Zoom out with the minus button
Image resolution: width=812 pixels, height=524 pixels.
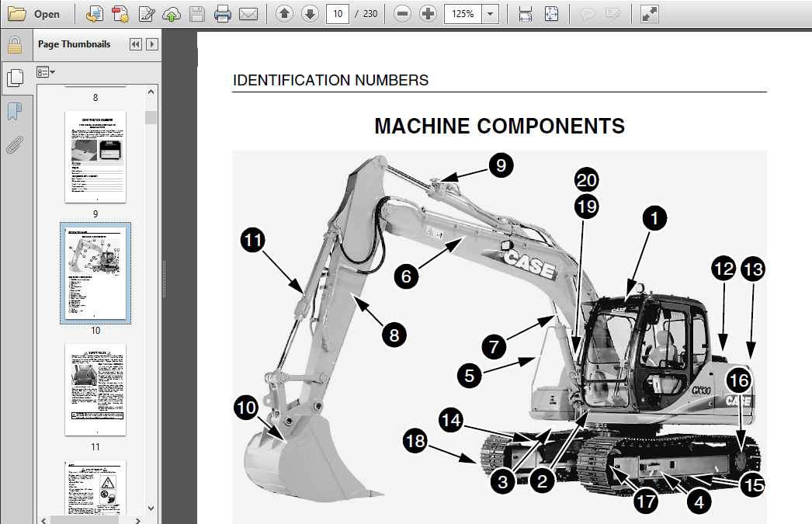coord(402,14)
